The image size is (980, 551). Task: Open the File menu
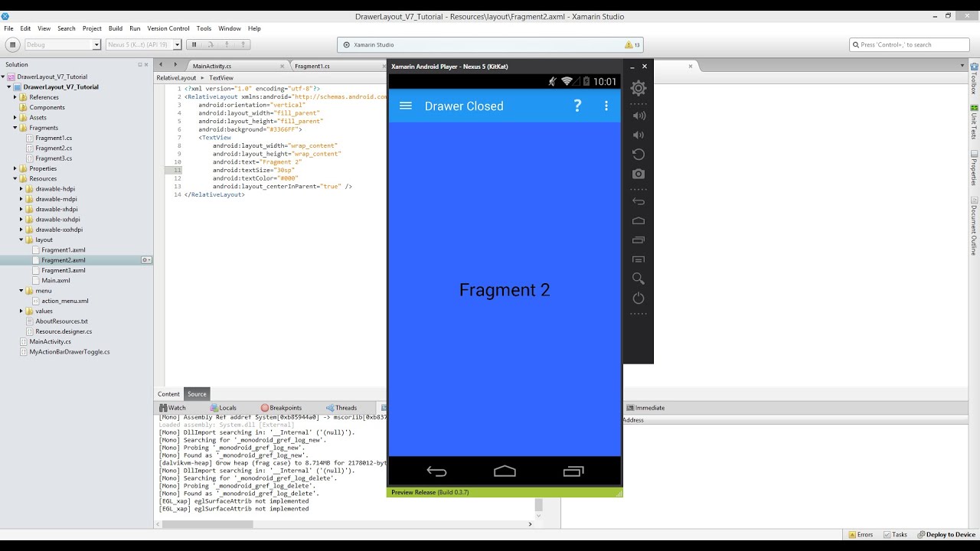[x=8, y=28]
